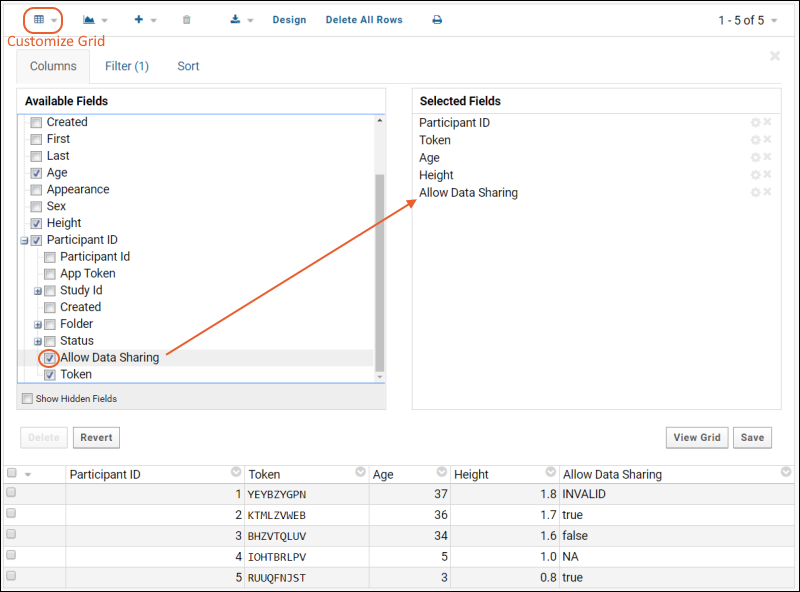Screen dimensions: 800x592
Task: Uncheck the Age field checkbox
Action: tap(36, 173)
